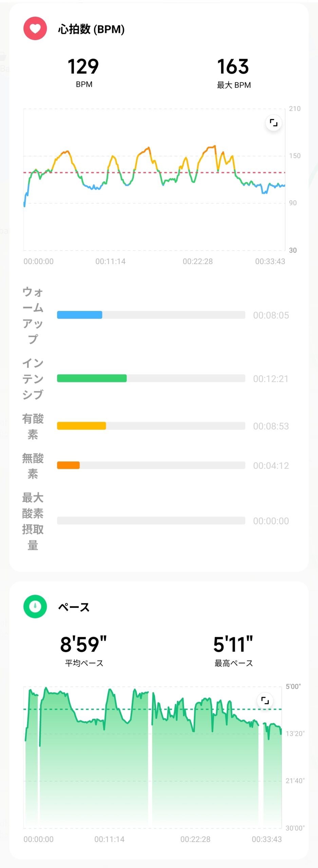The width and height of the screenshot is (318, 868).
Task: Select the green intensive zone bar
Action: (x=151, y=378)
